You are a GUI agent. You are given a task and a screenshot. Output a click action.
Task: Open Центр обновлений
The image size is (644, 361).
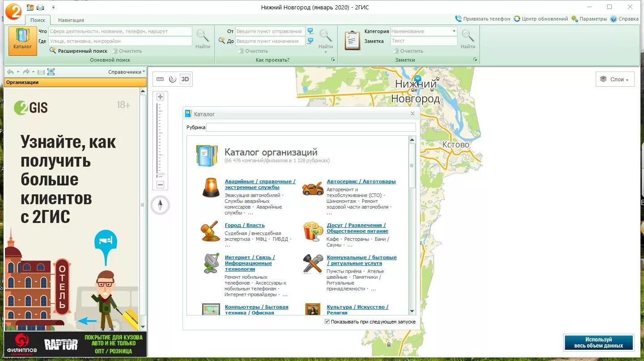541,19
